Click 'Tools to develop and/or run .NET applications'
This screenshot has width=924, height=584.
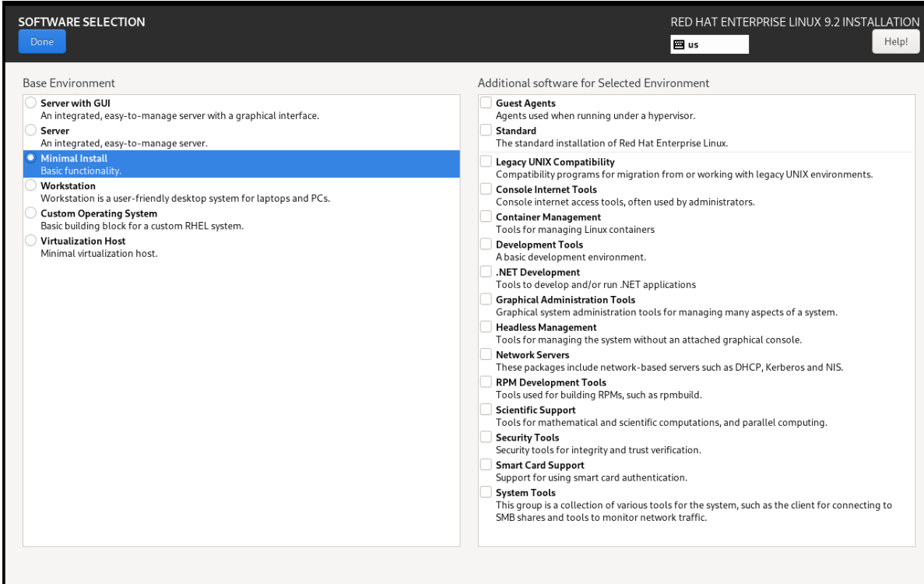coord(596,285)
